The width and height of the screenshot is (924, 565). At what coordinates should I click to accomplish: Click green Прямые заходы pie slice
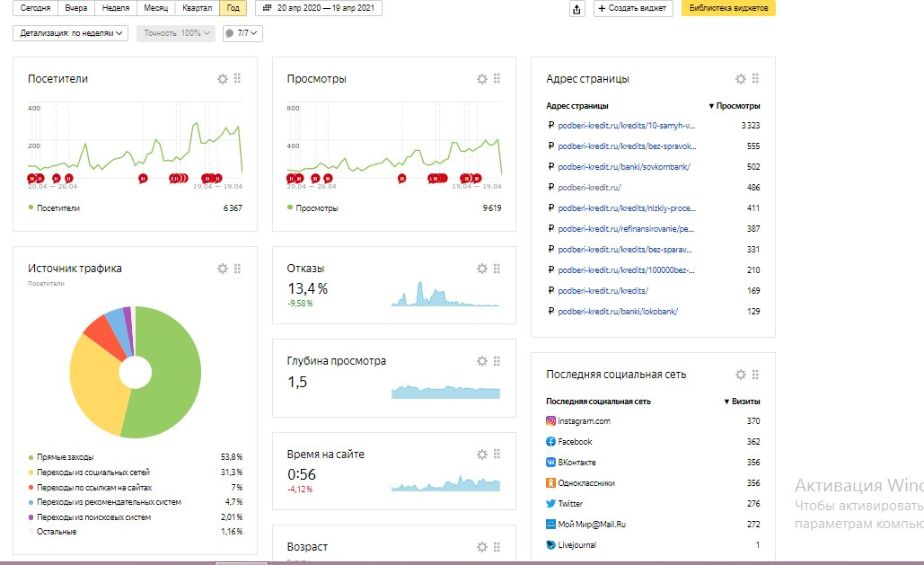(x=174, y=377)
